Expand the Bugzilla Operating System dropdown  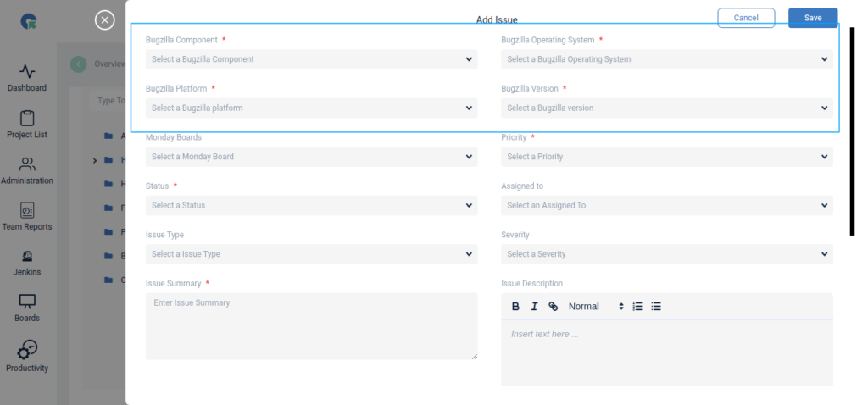(x=666, y=59)
